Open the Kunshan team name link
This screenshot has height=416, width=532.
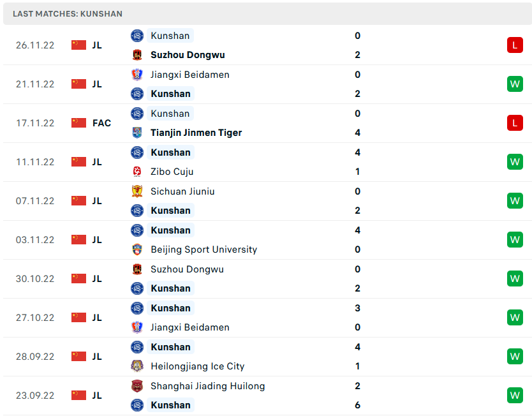(170, 36)
